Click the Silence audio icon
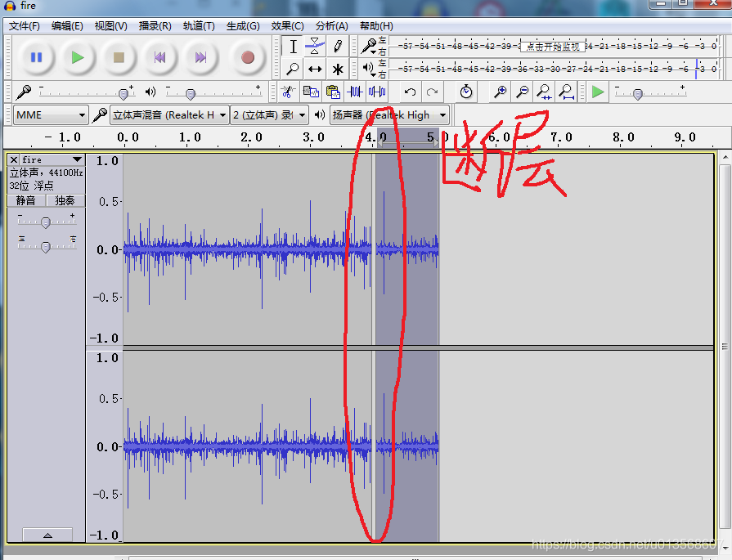Viewport: 732px width, 560px height. (377, 92)
